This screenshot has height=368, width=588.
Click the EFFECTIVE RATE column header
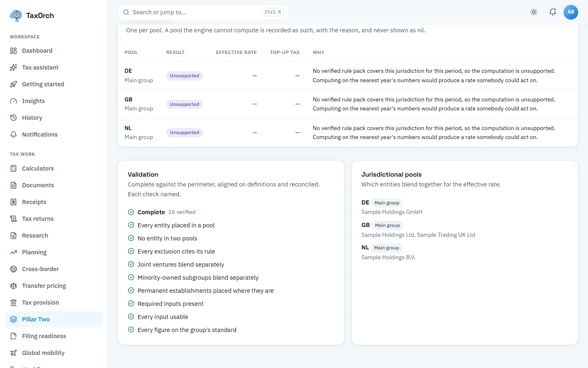236,52
